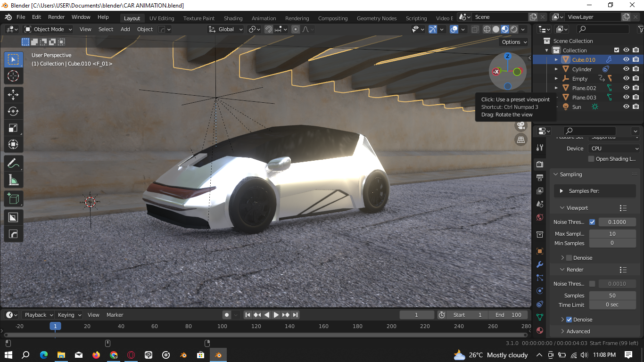Open the Object Data properties tab
Screen dimensions: 644x362
(x=540, y=317)
